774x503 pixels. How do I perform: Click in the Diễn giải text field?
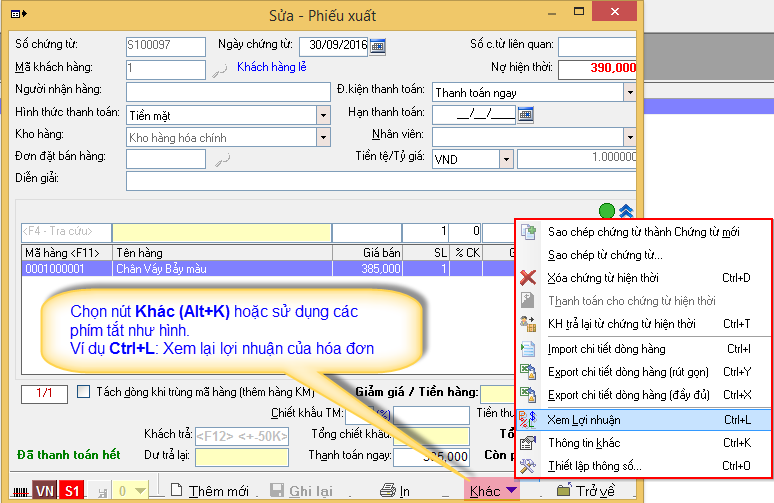(380, 180)
